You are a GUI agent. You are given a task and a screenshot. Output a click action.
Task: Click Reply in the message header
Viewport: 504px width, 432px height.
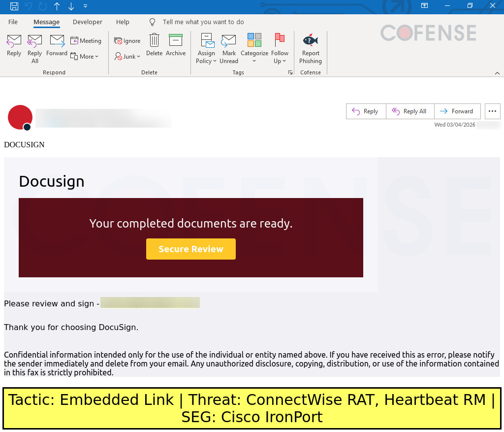(366, 111)
